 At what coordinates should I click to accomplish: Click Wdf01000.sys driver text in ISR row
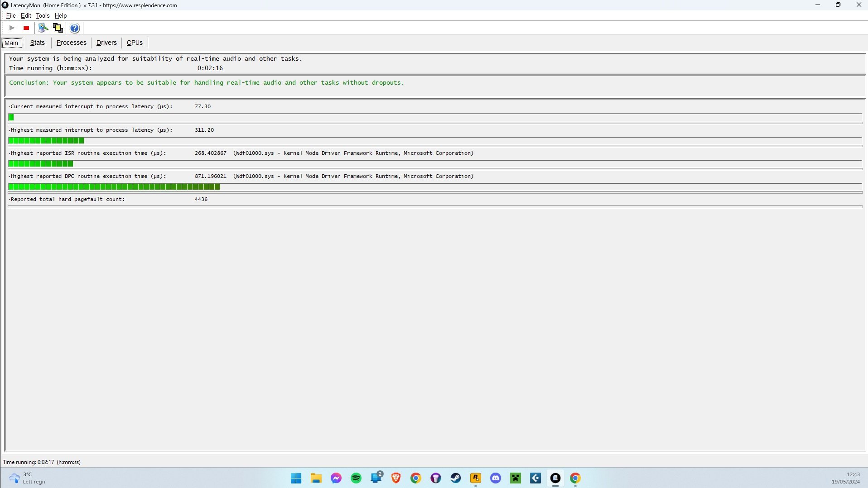353,153
